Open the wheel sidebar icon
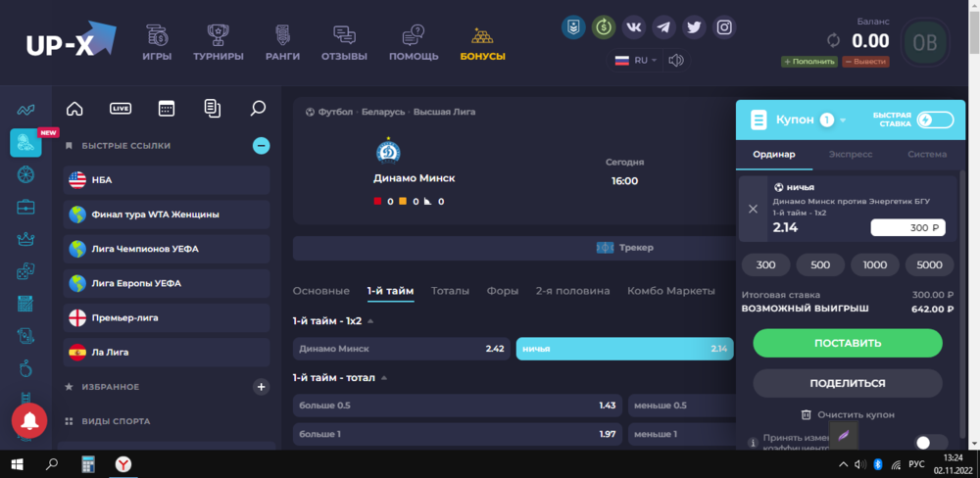 coord(25,174)
